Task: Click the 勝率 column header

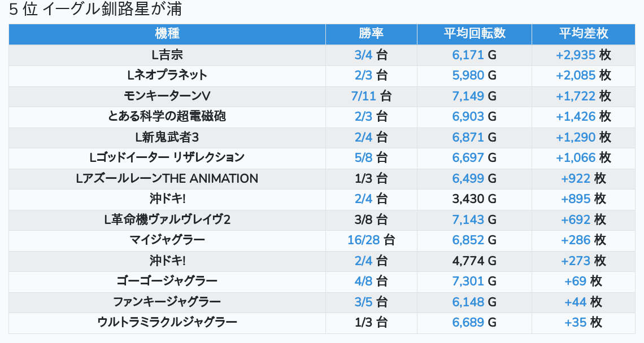Action: (x=371, y=33)
